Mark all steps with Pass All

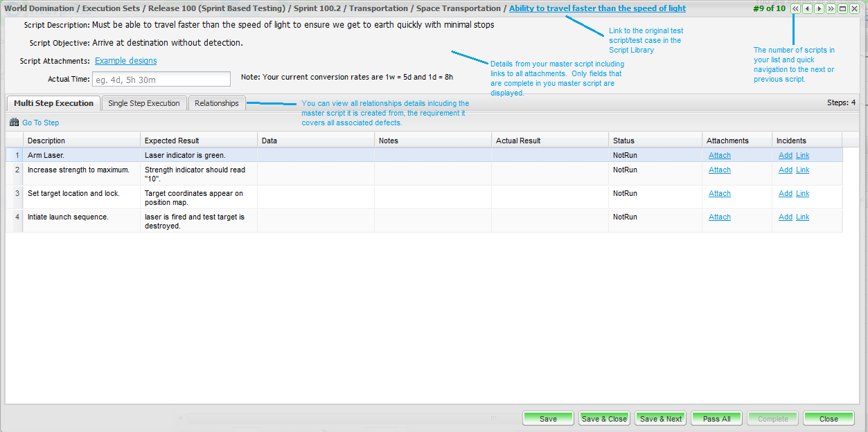pos(716,419)
